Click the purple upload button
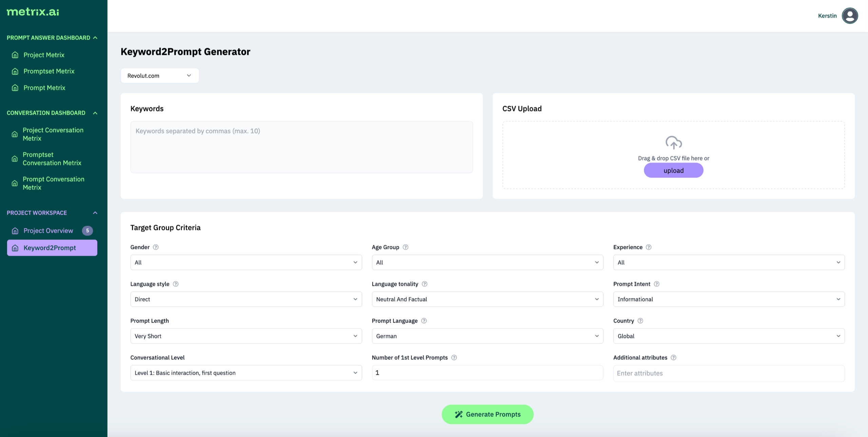This screenshot has height=437, width=868. pos(673,170)
